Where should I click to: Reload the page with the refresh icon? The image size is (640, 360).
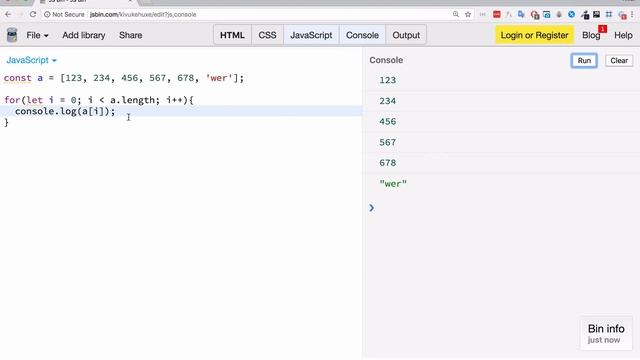pos(33,14)
